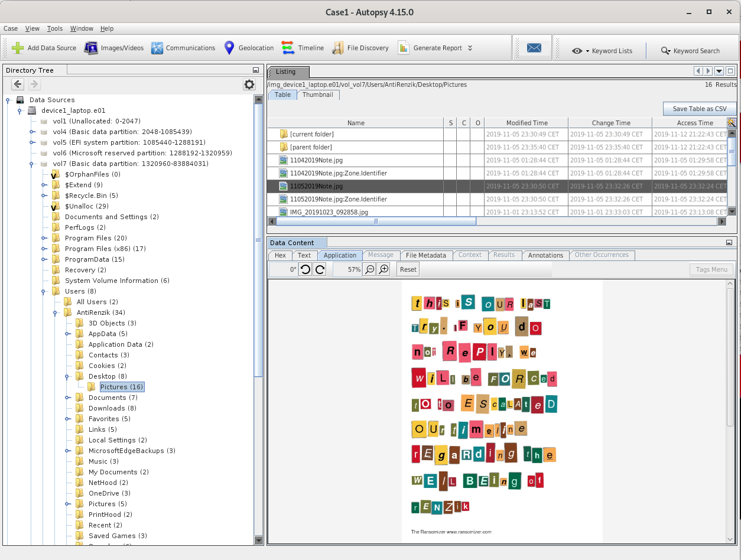Expand the AppData folder node
The width and height of the screenshot is (741, 560).
(67, 334)
